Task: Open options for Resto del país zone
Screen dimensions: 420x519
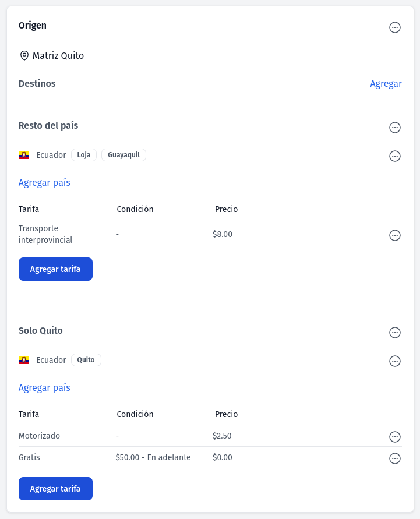Action: coord(394,128)
